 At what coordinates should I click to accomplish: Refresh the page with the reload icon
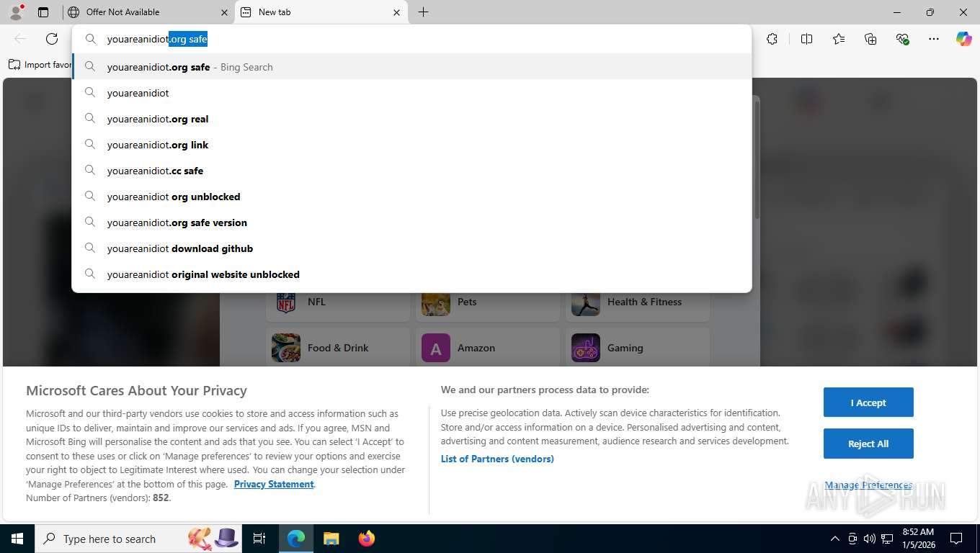[52, 39]
